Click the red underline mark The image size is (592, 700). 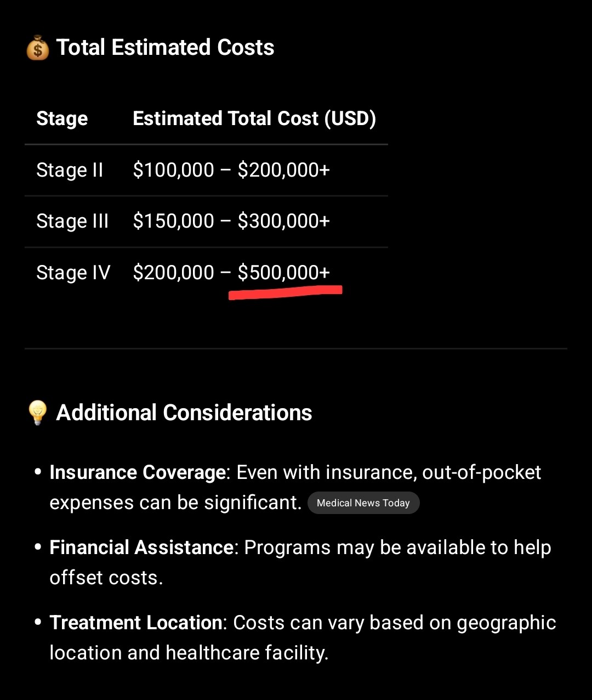tap(285, 292)
